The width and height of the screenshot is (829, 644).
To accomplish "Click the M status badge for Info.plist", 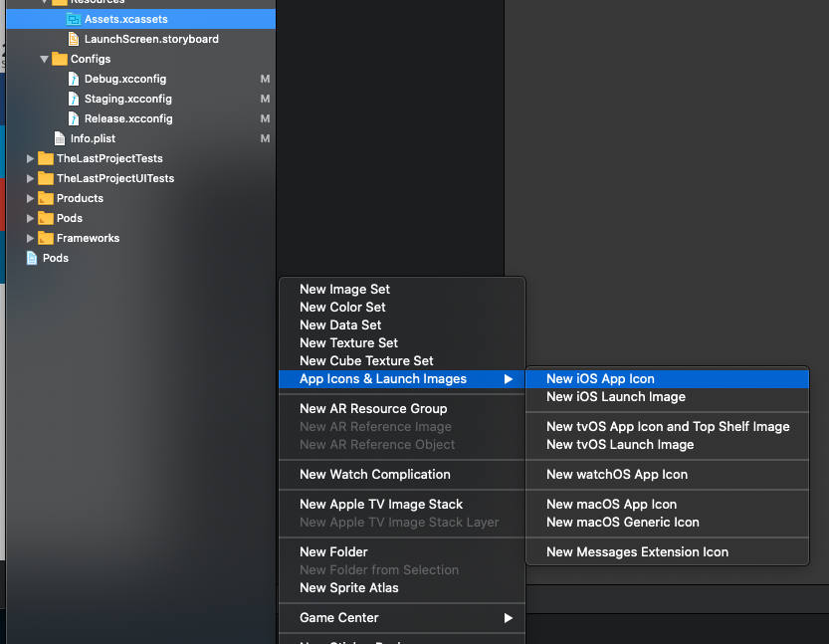I will tap(265, 138).
